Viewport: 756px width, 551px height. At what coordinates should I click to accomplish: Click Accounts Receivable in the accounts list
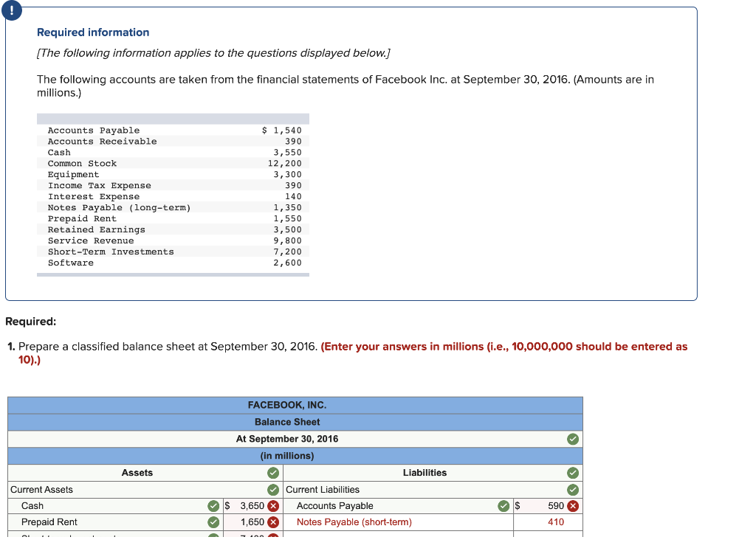(x=102, y=142)
